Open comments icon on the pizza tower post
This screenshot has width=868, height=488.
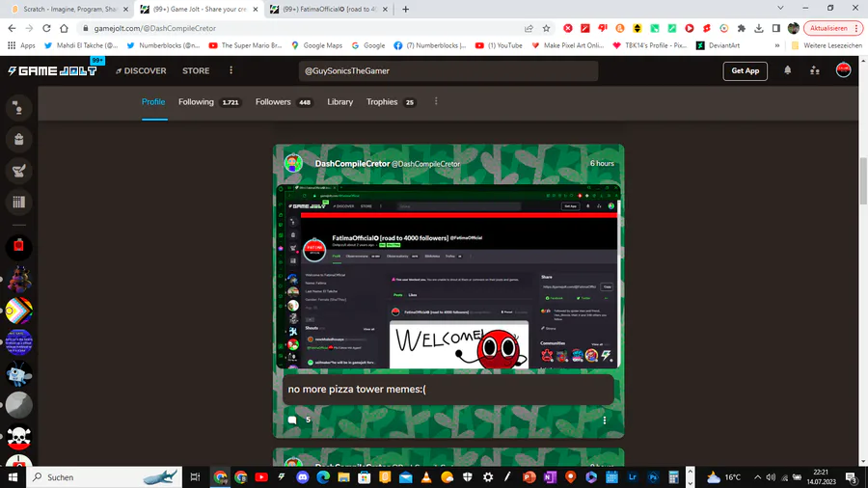292,420
